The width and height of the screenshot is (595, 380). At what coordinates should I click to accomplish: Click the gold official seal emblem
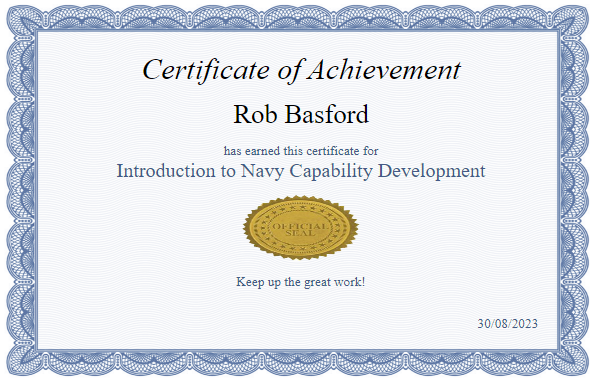point(301,228)
